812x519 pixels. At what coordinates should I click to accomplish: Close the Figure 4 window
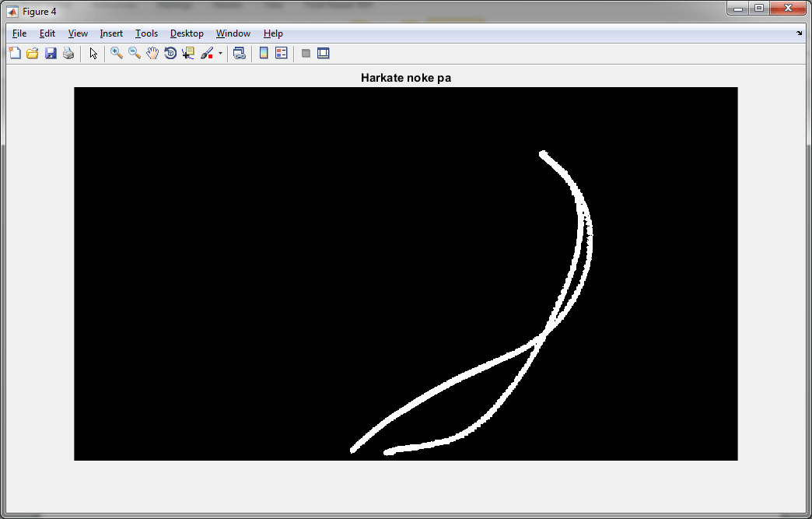(788, 9)
